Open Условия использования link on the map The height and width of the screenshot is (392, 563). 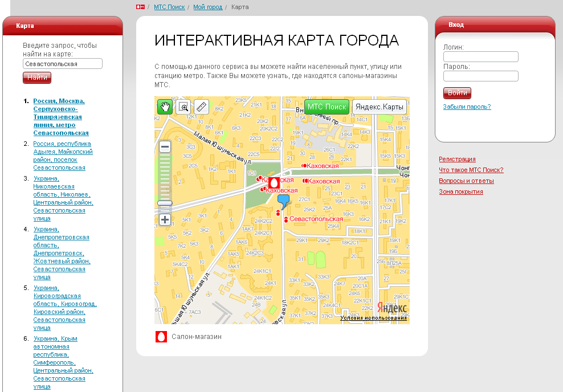pyautogui.click(x=373, y=318)
